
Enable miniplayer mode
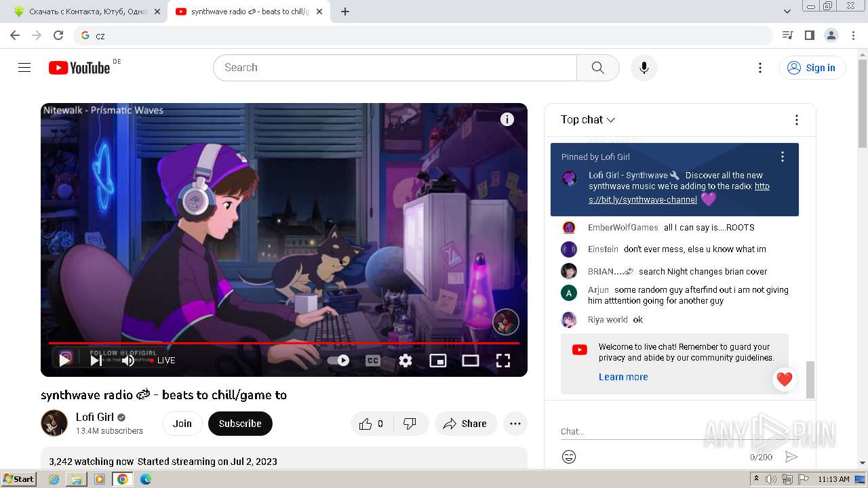coord(438,361)
